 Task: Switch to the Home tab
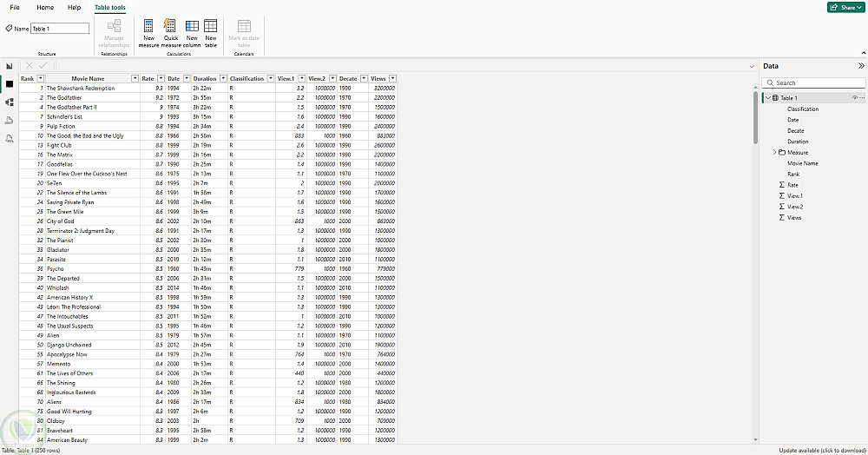point(45,7)
